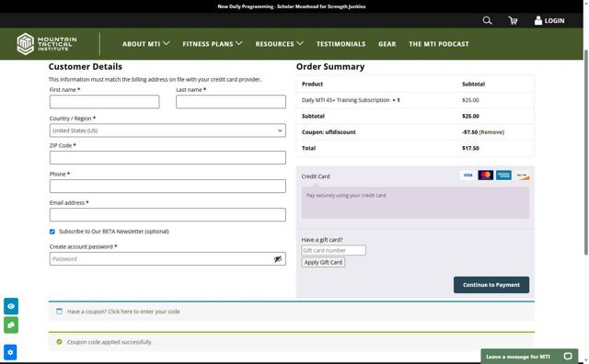Open the shopping cart icon
The image size is (589, 364).
513,20
